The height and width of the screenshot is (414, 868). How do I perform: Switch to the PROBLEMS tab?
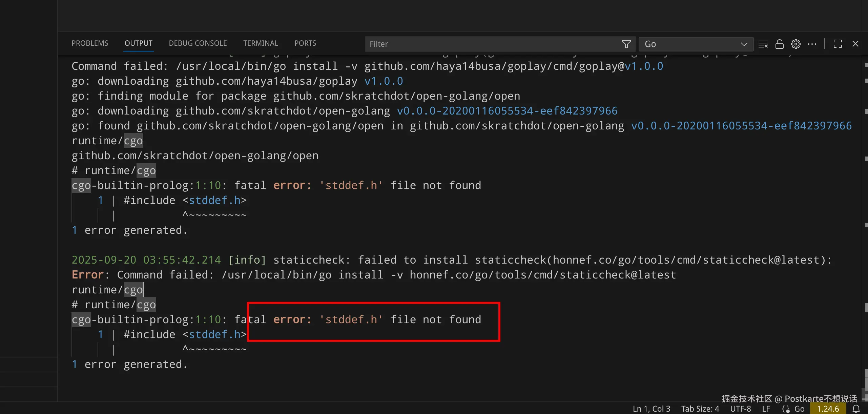point(90,43)
